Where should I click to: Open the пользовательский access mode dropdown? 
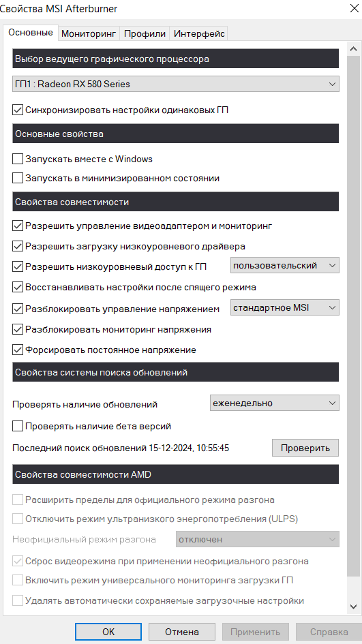click(285, 265)
